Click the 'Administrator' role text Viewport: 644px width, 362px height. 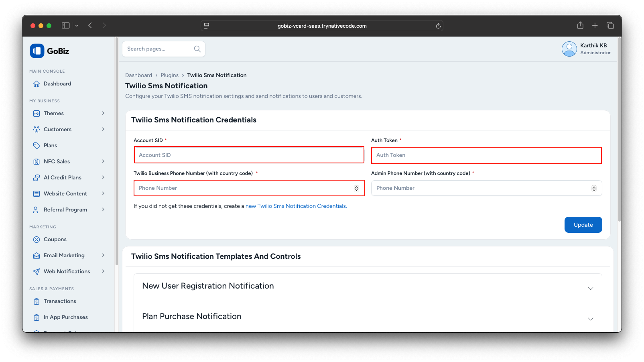click(x=595, y=53)
